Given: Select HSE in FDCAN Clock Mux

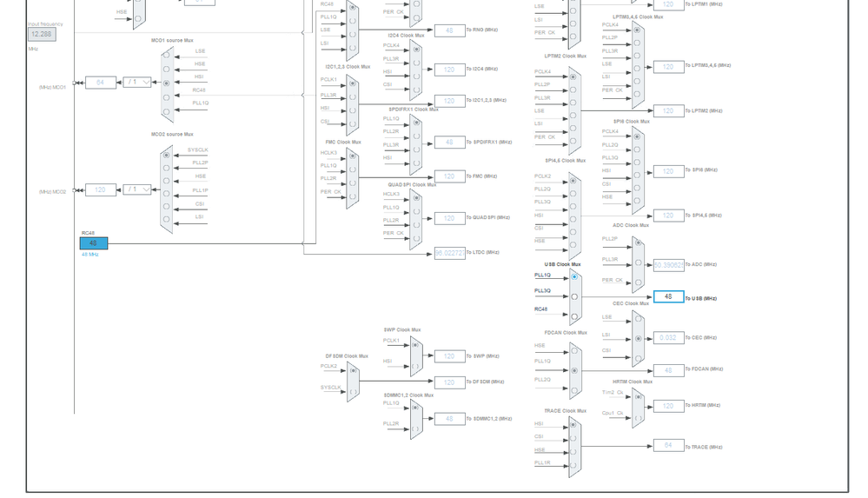Looking at the screenshot, I should coord(574,350).
